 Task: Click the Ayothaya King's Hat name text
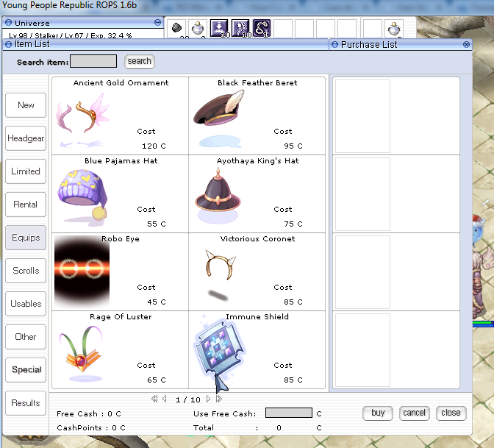pyautogui.click(x=257, y=161)
